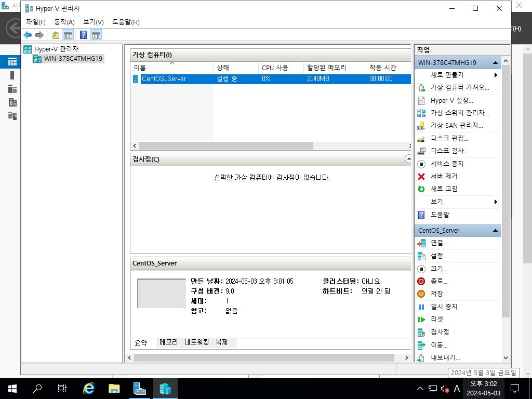Click 저장 to save VM state

(436, 294)
